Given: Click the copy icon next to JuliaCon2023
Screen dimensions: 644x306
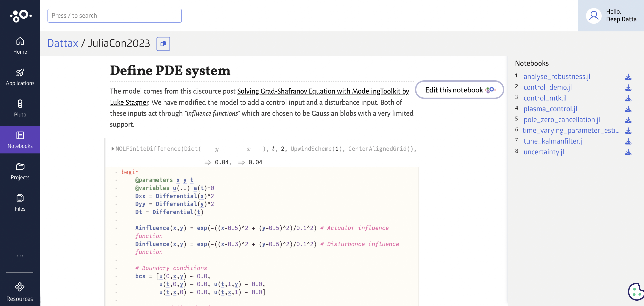Looking at the screenshot, I should (163, 44).
